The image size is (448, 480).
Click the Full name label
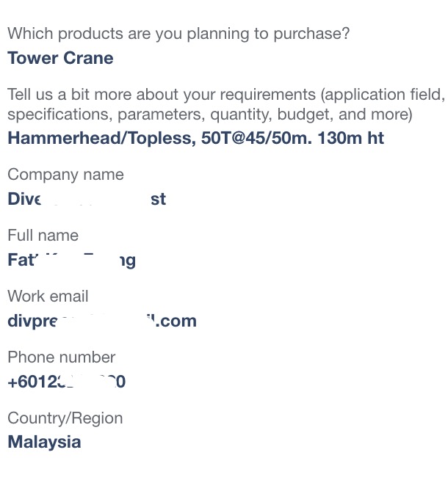point(43,236)
